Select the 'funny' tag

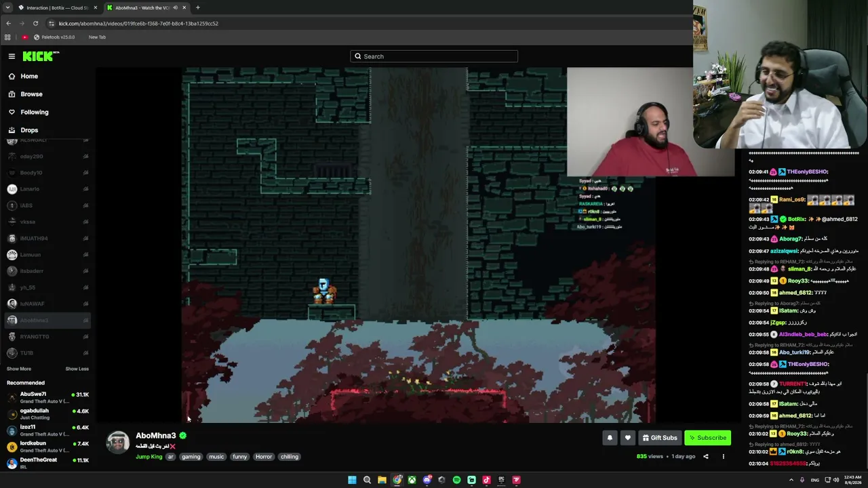pos(240,457)
